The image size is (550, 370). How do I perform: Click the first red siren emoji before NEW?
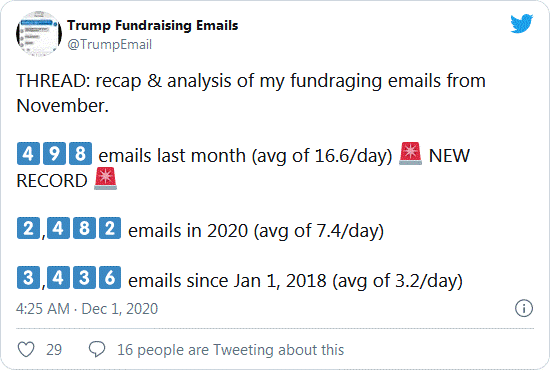point(410,153)
